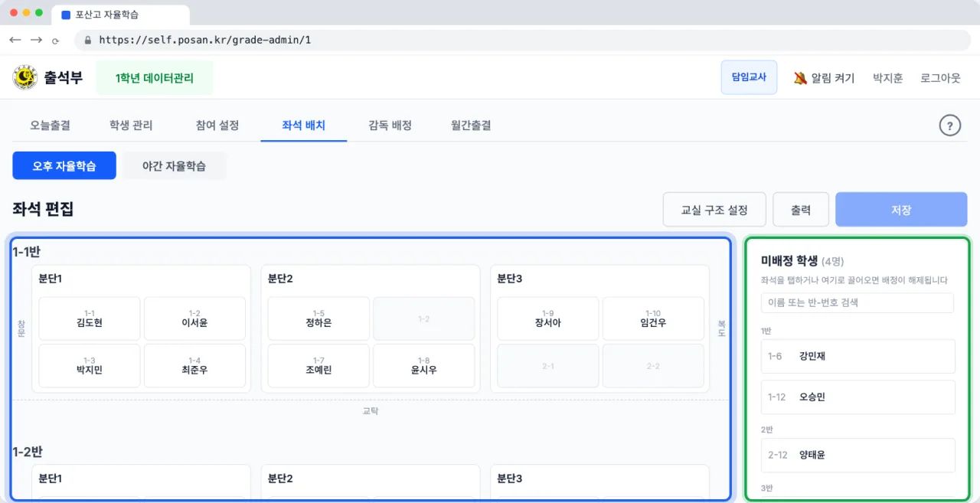Select seat 1-4 최준우

[194, 365]
